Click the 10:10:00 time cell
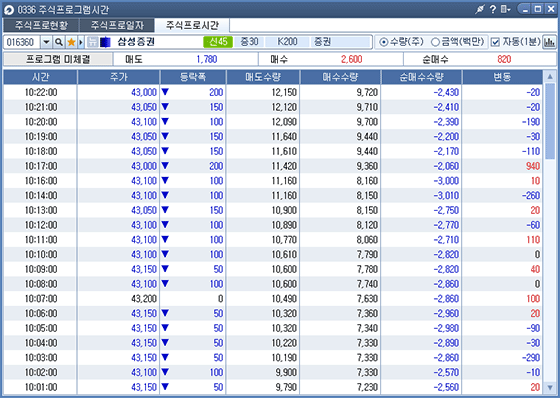 pyautogui.click(x=41, y=254)
